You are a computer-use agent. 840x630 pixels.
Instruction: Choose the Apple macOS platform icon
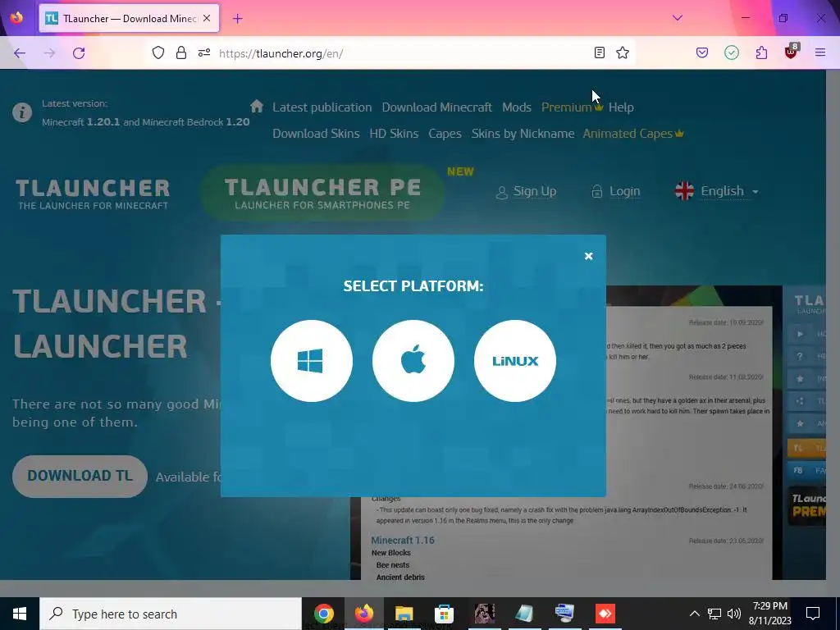coord(413,361)
